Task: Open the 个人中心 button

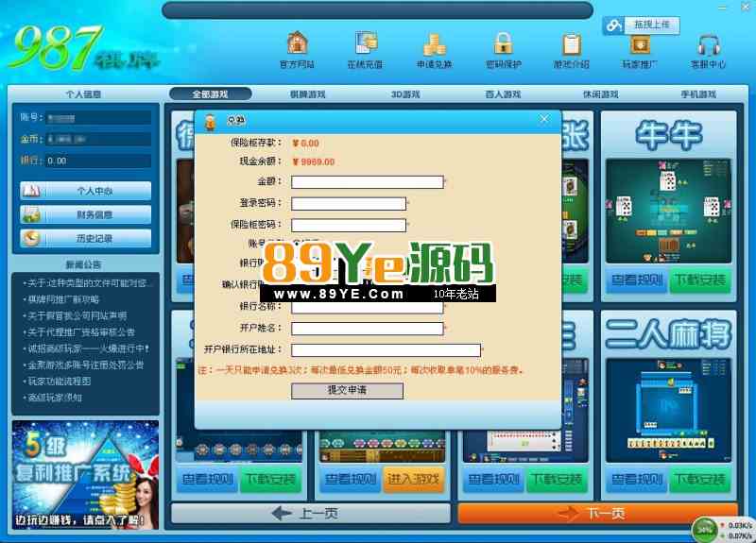Action: click(86, 191)
